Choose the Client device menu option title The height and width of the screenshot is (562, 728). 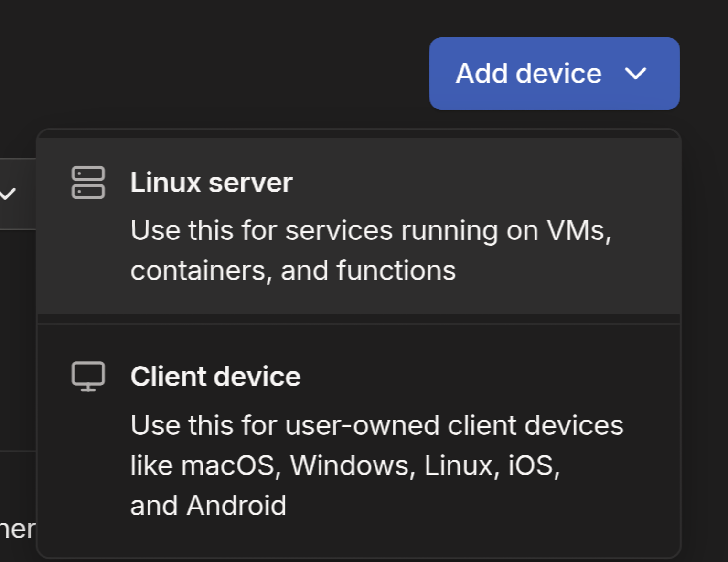[215, 377]
